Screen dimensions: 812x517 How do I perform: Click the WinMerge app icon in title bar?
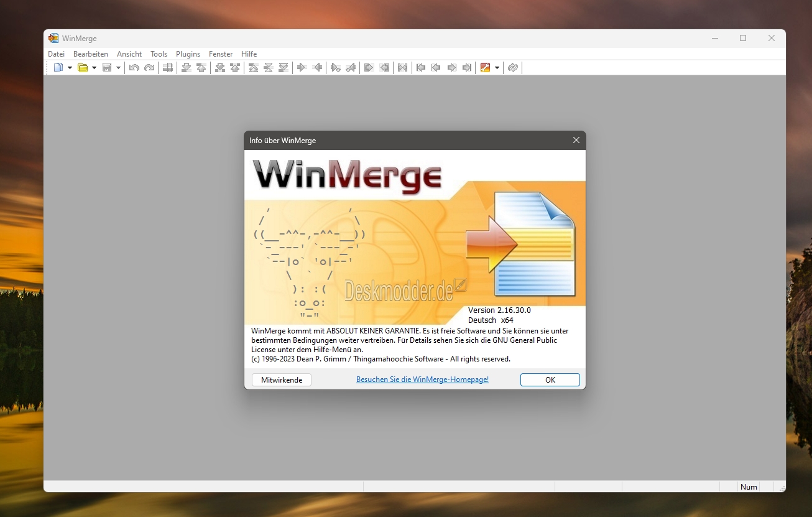pos(53,39)
